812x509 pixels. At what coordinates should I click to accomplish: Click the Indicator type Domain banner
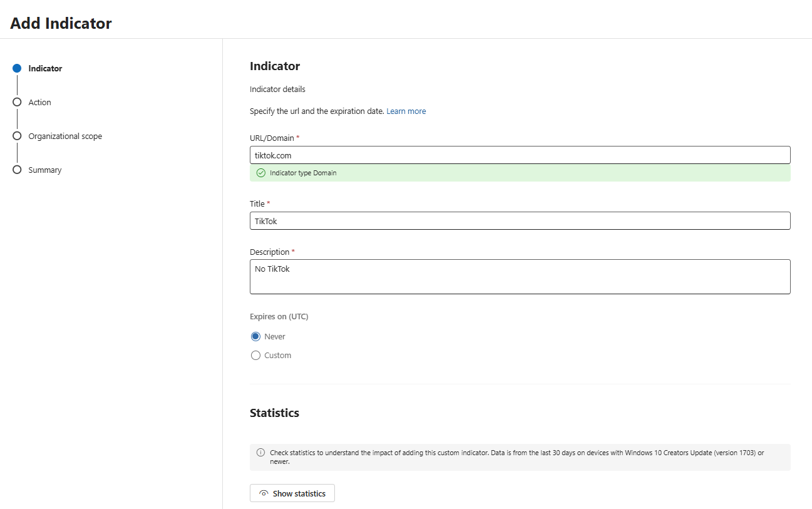pyautogui.click(x=520, y=173)
